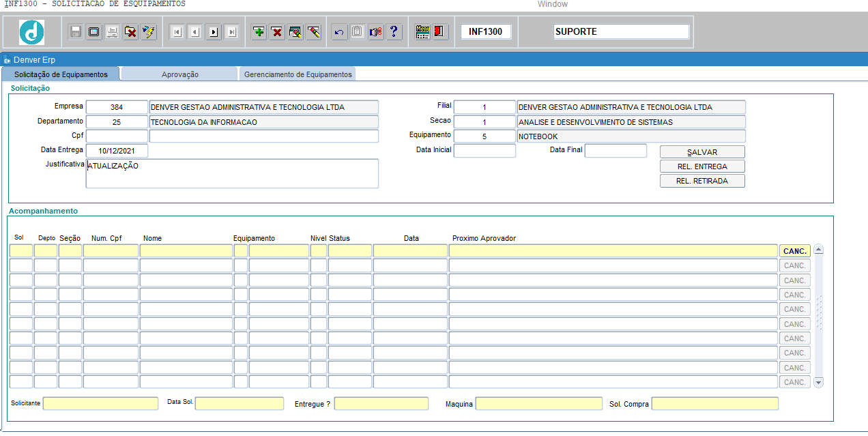This screenshot has height=436, width=868.
Task: Click the Data Sol. field
Action: pos(240,404)
